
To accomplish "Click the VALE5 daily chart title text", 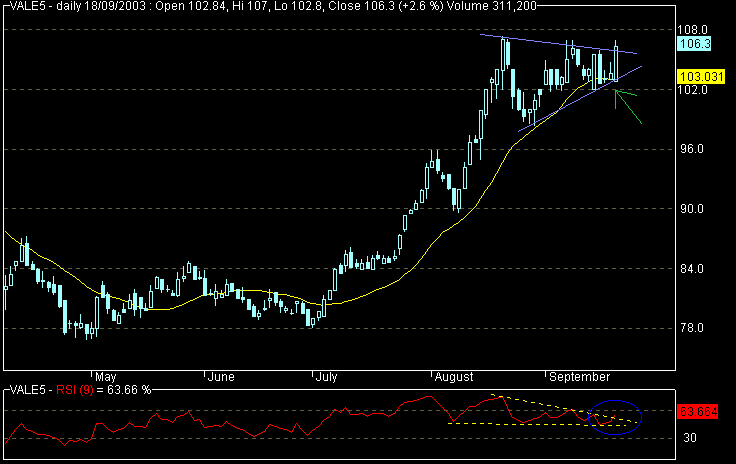I will [273, 6].
